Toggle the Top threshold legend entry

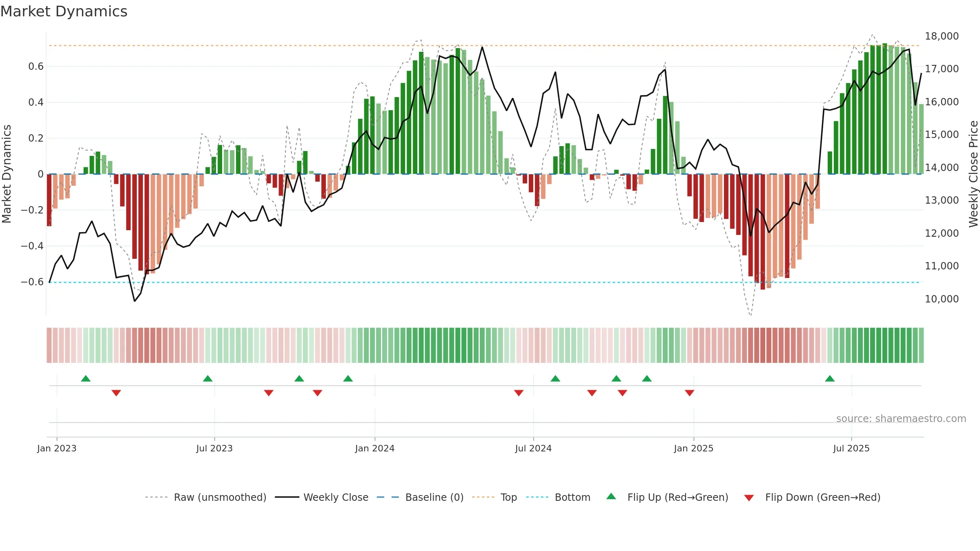point(494,497)
